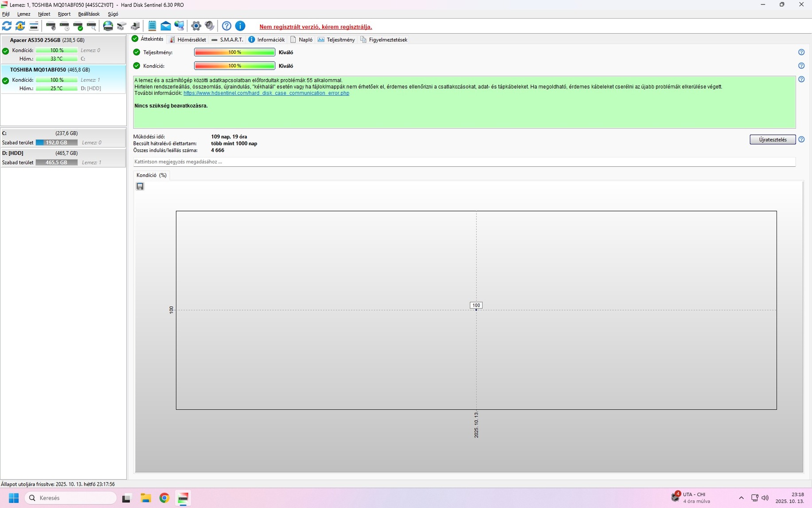Click the Windows Start button
This screenshot has width=812, height=508.
(x=14, y=498)
